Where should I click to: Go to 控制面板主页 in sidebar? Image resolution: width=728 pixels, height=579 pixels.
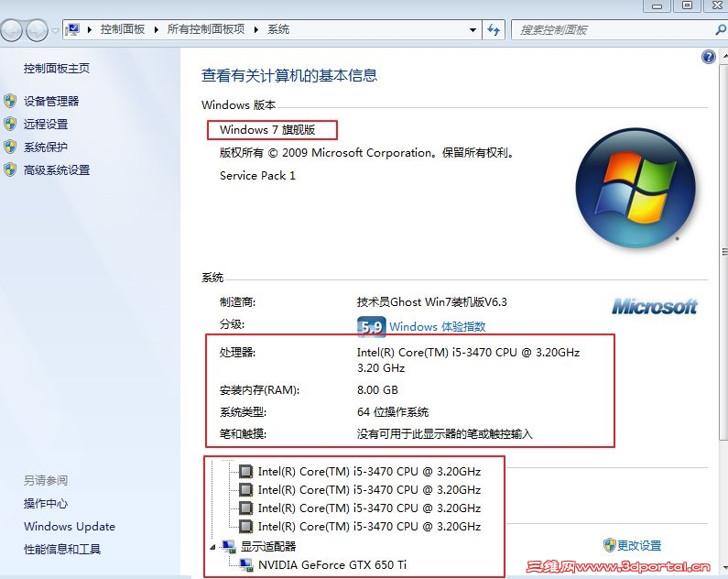pyautogui.click(x=57, y=69)
